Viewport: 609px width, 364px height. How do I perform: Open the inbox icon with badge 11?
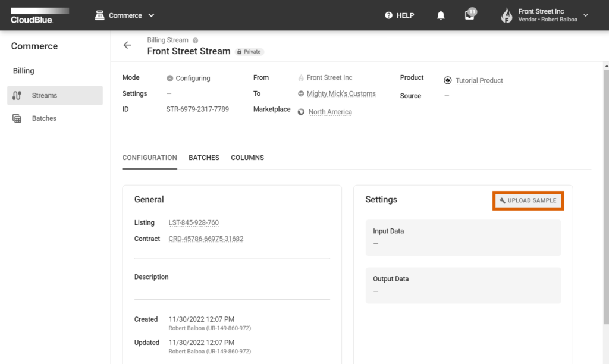click(470, 15)
